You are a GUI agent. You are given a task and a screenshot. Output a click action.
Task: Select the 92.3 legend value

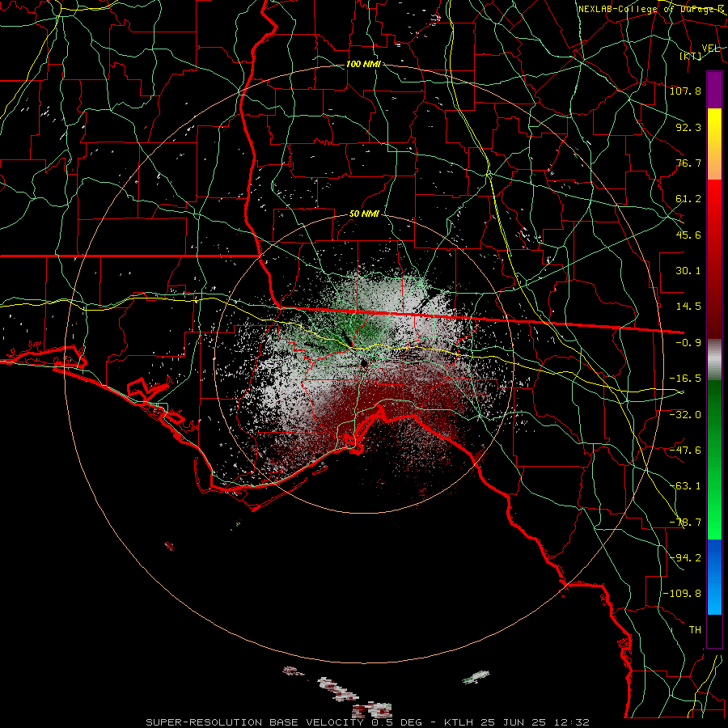[688, 127]
